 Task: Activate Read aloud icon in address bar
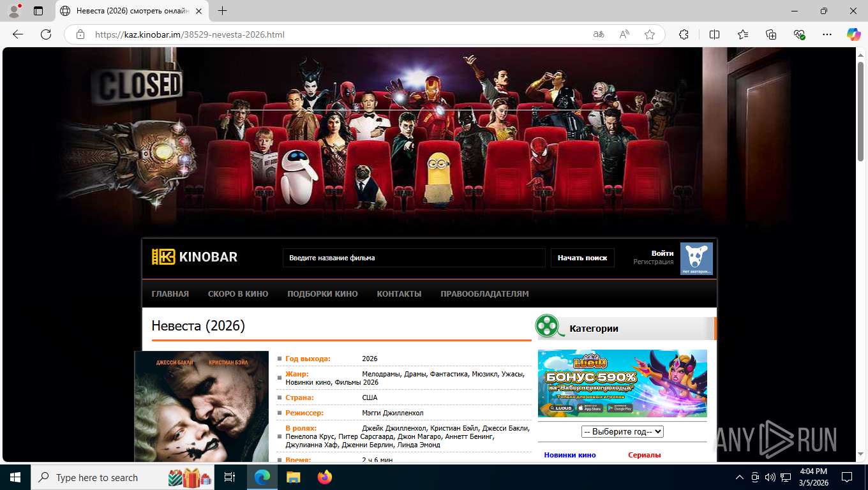coord(624,34)
